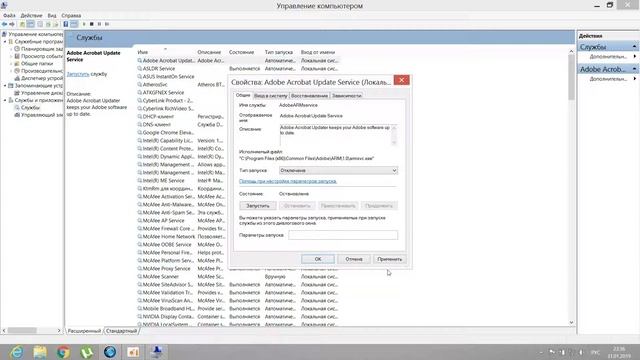Image resolution: width=640 pixels, height=360 pixels.
Task: Switch to the Вход в систему tab
Action: tap(271, 96)
